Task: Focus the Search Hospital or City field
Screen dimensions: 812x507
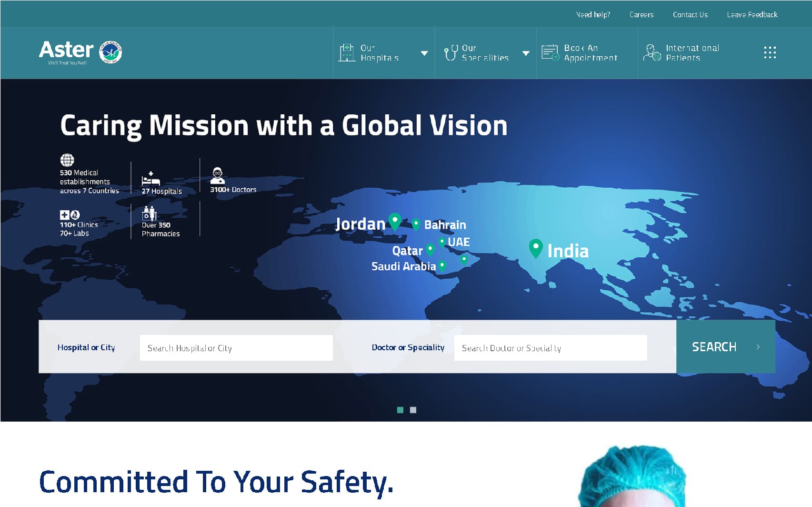Action: [236, 348]
